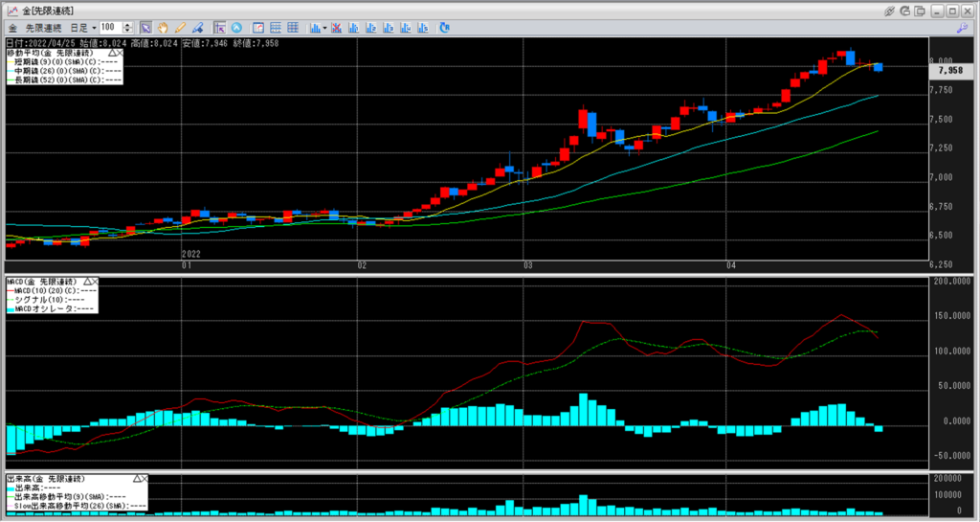
Task: Toggle the crosshair cursor mode button
Action: pos(219,27)
